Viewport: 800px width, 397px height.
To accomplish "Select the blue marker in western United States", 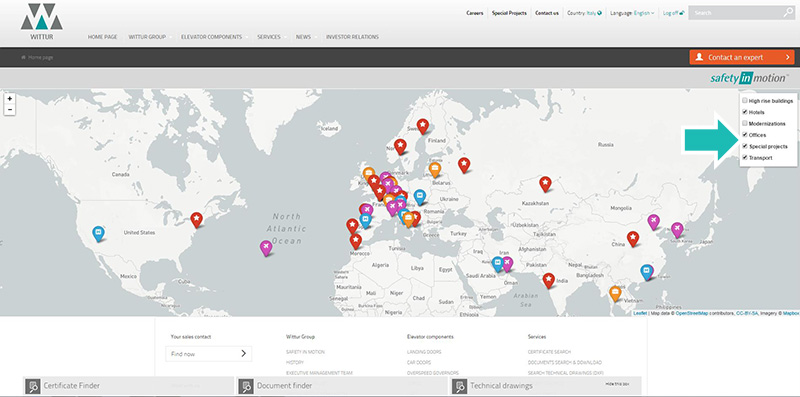I will 98,234.
